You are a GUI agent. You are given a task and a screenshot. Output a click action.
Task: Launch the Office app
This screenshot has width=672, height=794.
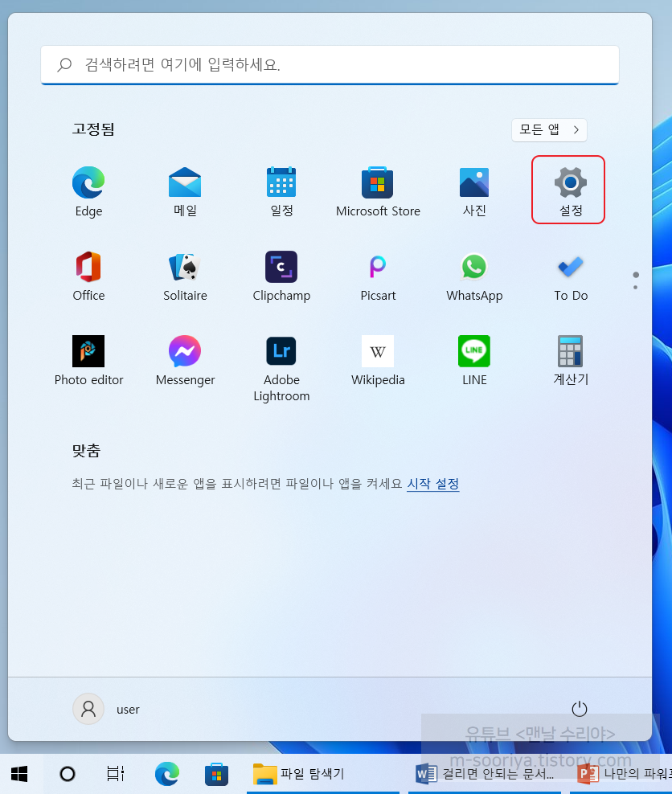(88, 276)
